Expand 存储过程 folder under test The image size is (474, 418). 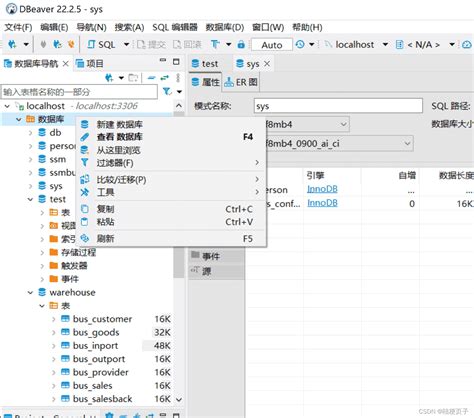pyautogui.click(x=42, y=253)
